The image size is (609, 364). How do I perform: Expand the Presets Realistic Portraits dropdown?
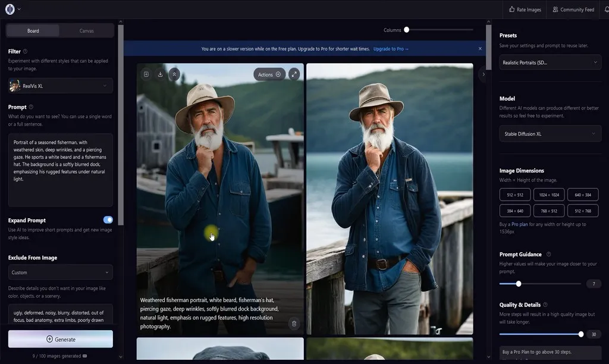(550, 62)
